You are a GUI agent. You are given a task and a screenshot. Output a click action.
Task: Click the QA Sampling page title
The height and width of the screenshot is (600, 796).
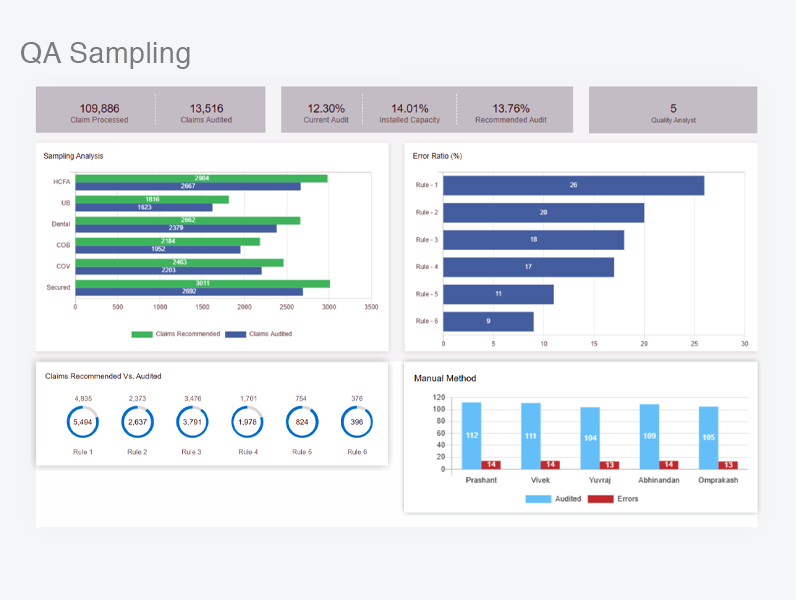click(106, 53)
